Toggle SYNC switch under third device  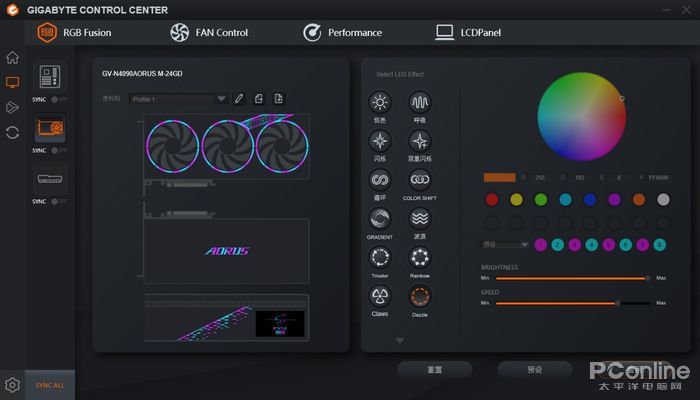(58, 201)
